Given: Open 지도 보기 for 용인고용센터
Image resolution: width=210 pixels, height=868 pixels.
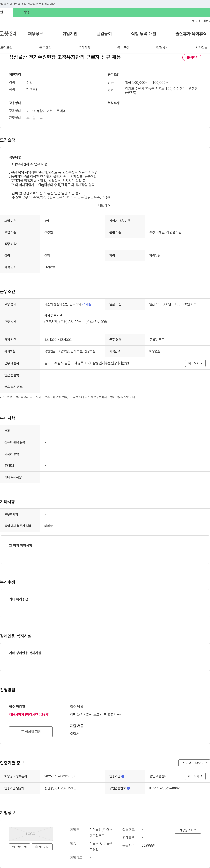Looking at the screenshot, I should 195,776.
